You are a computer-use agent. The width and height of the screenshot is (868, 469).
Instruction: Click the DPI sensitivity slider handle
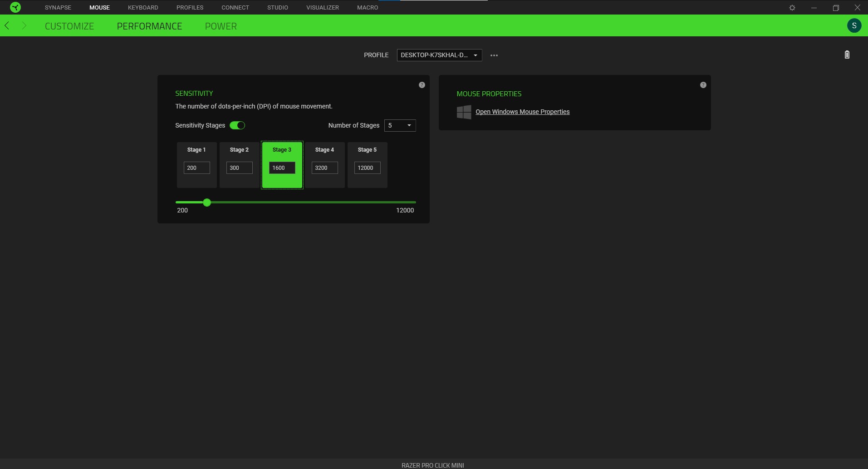[x=207, y=202]
